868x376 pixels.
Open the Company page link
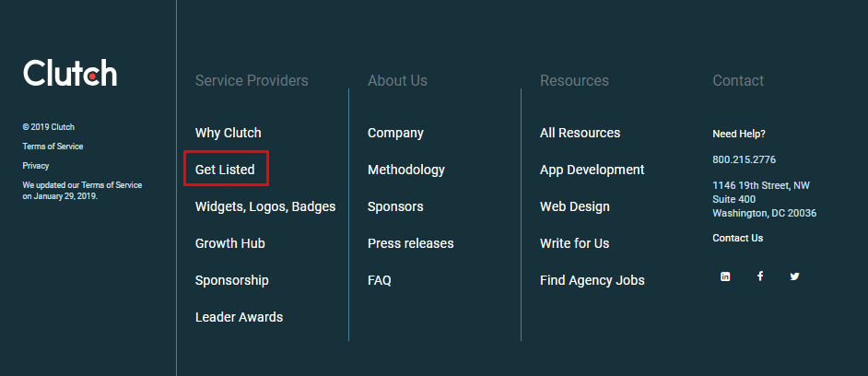(396, 133)
